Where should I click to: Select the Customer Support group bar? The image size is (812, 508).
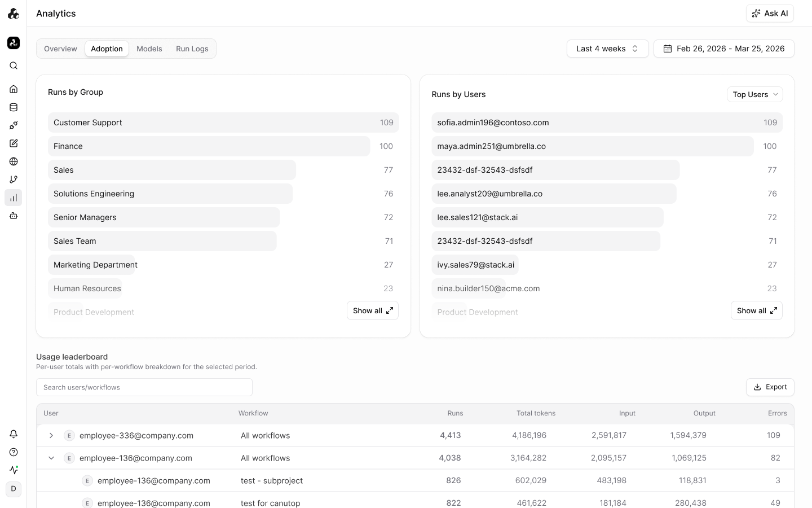[x=223, y=122]
